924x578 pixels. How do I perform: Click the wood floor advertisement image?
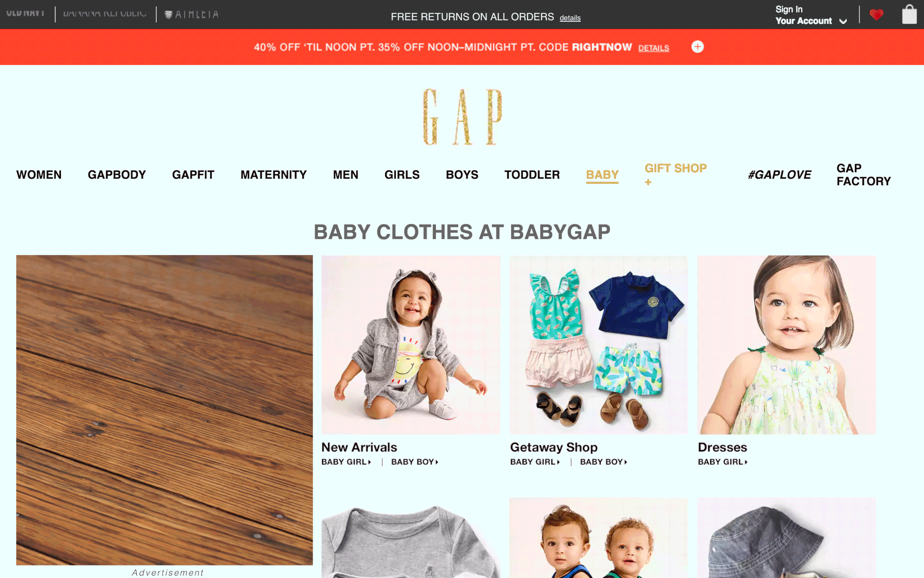[x=164, y=410]
